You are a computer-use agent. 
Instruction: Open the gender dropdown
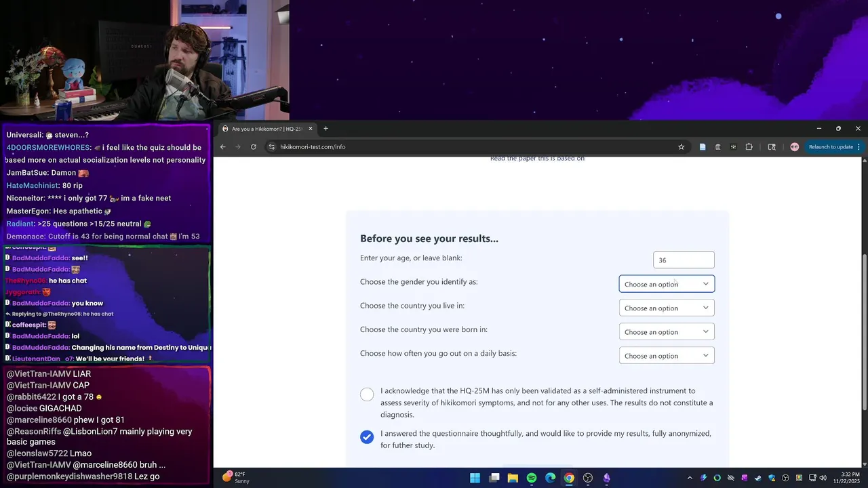(x=667, y=284)
